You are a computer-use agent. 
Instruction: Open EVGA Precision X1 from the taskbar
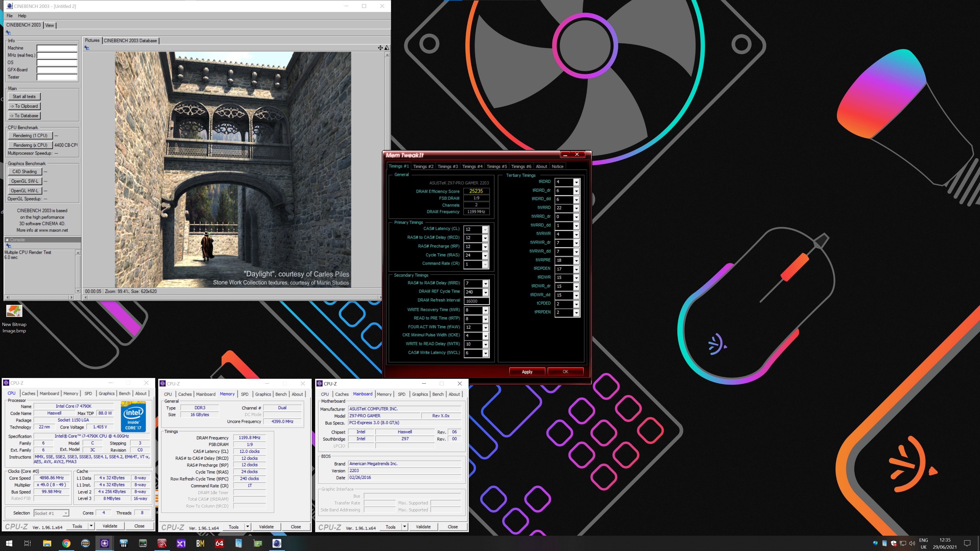tap(181, 543)
